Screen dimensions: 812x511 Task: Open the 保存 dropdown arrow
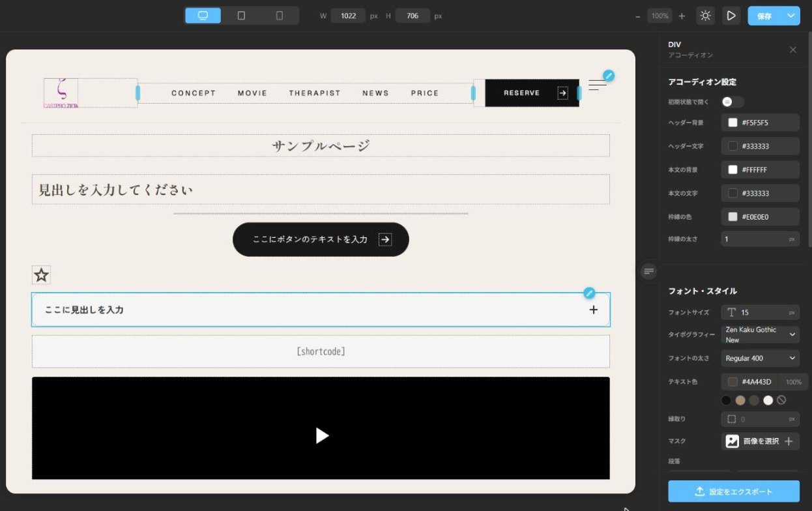(x=792, y=16)
